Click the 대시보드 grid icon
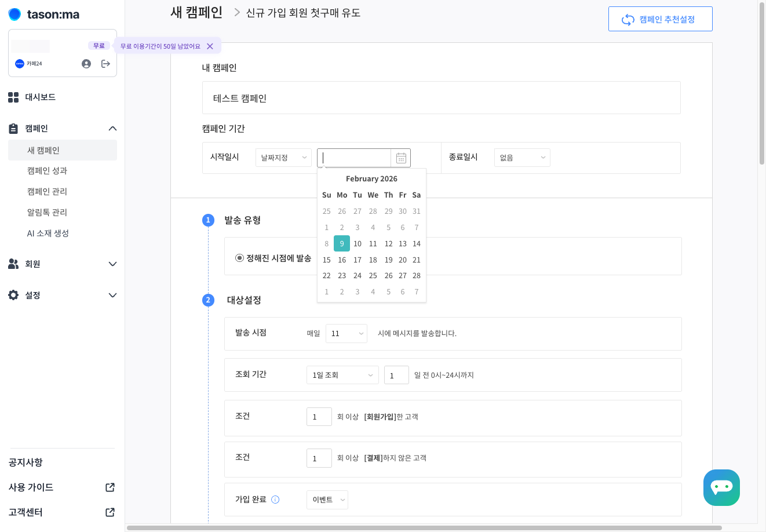 point(13,97)
